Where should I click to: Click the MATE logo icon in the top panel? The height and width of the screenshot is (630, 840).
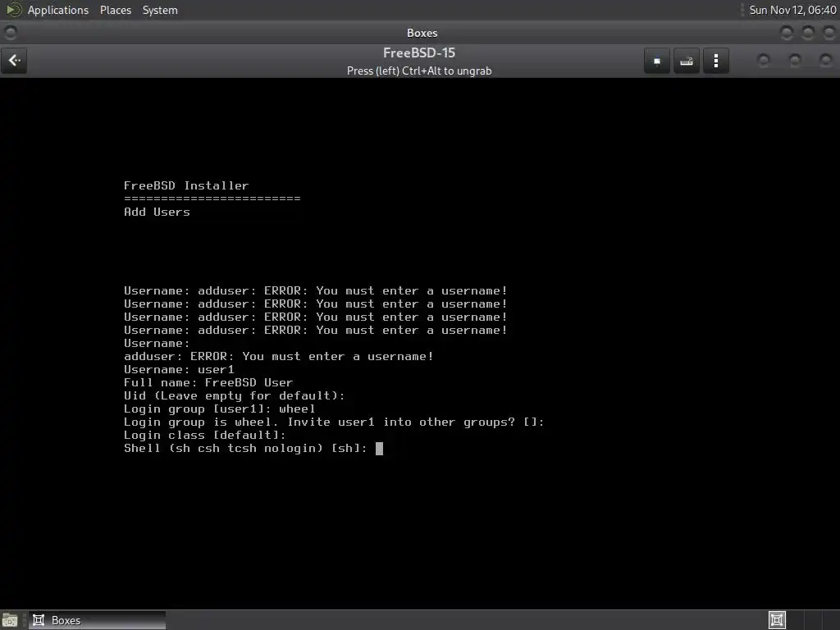[x=13, y=10]
